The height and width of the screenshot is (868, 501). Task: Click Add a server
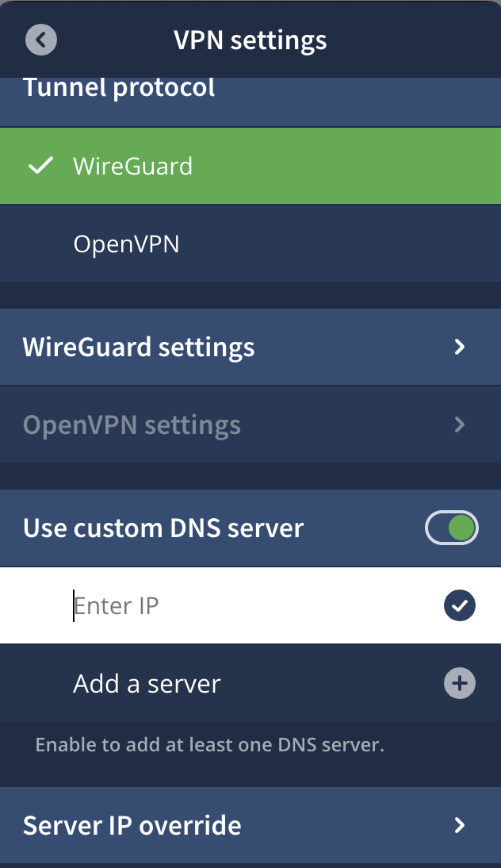click(x=147, y=683)
